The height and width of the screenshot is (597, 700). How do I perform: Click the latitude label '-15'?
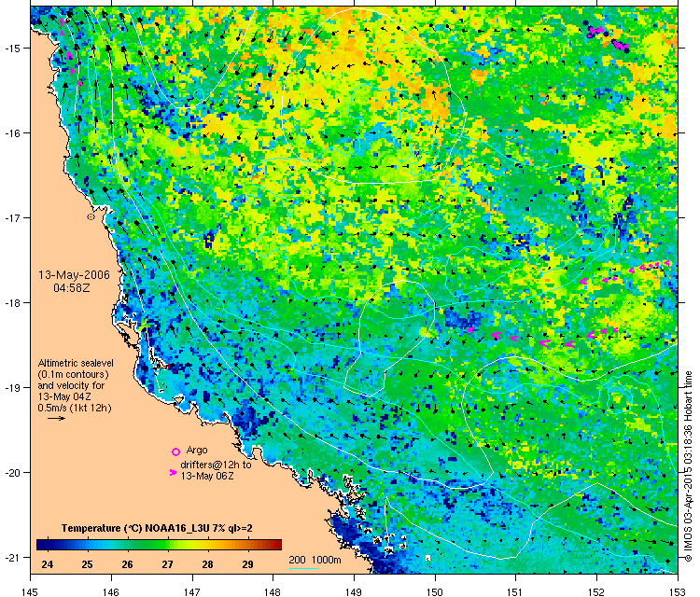(11, 48)
